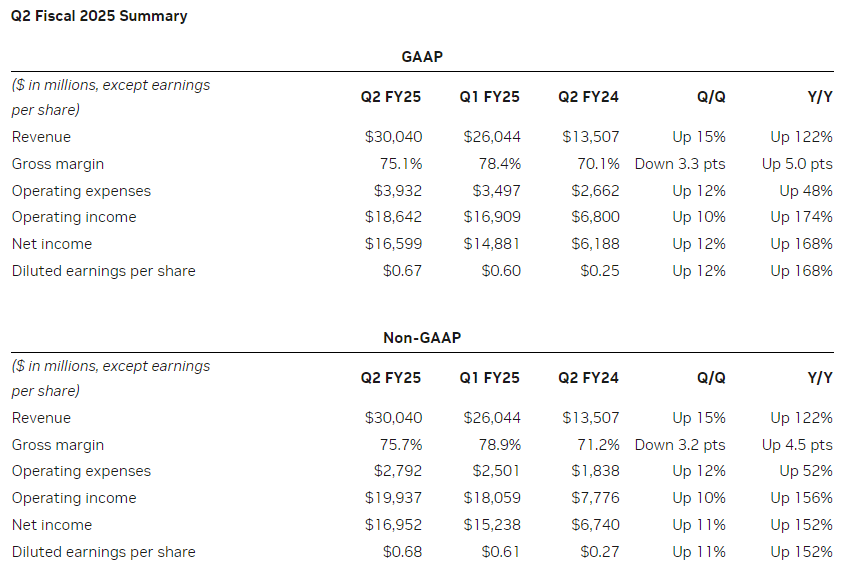Click GAAP operating income $18,642
Screen dimensions: 850x574
click(x=393, y=217)
